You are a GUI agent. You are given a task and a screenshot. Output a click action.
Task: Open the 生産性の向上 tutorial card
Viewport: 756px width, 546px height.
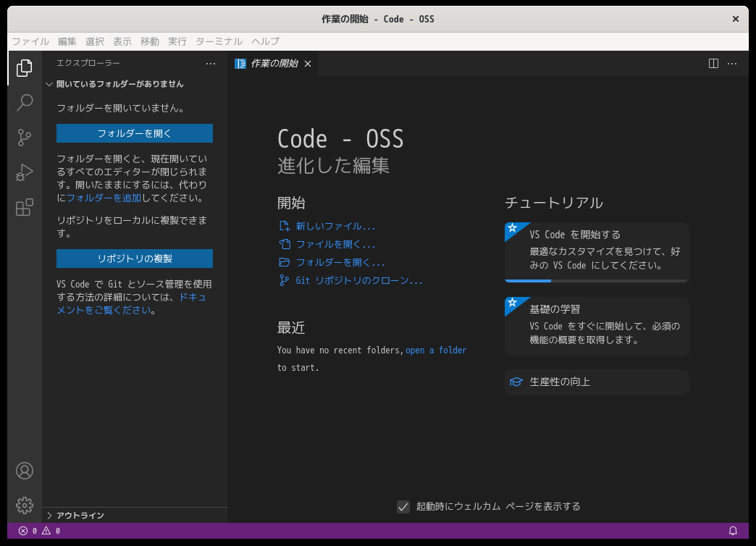tap(597, 382)
